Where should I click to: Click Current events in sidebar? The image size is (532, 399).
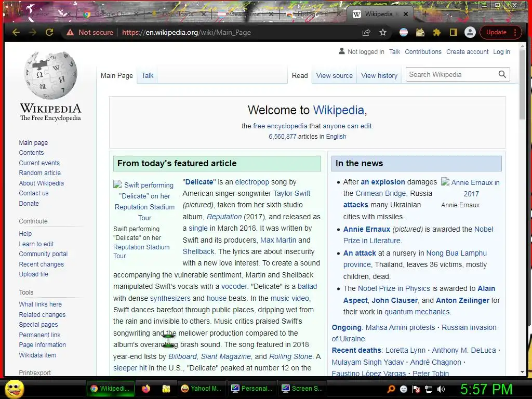point(39,163)
